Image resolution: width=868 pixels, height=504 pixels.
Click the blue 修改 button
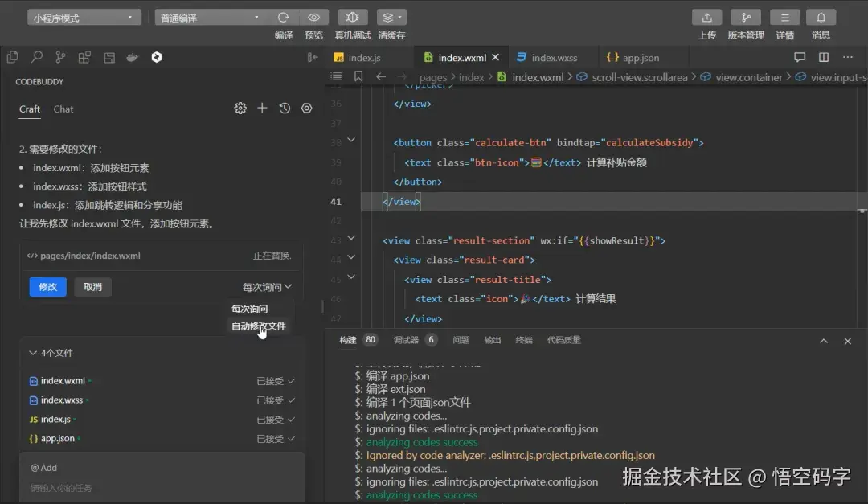tap(47, 287)
